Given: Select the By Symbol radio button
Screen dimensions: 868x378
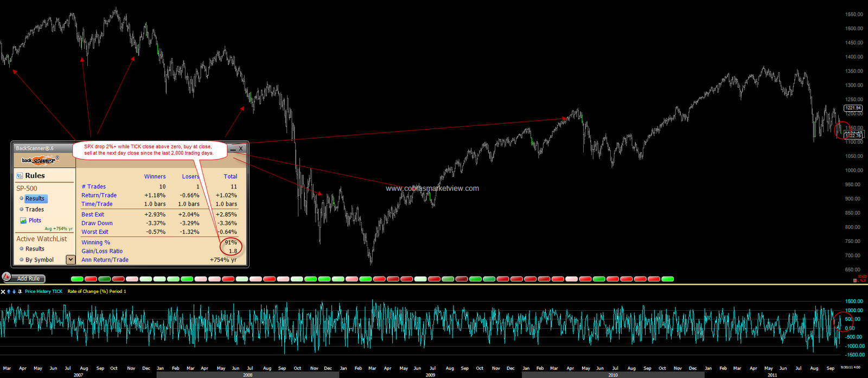Looking at the screenshot, I should click(22, 260).
